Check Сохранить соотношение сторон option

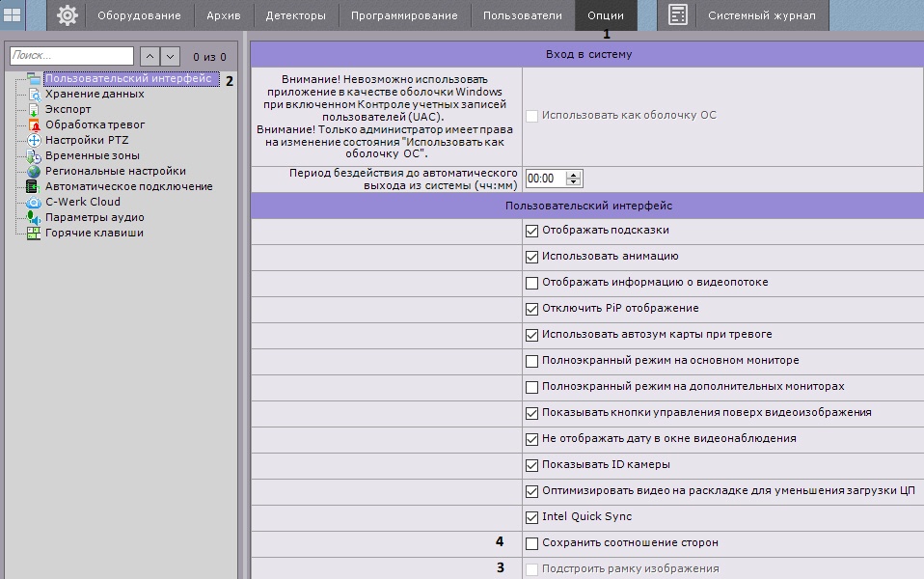(x=531, y=543)
